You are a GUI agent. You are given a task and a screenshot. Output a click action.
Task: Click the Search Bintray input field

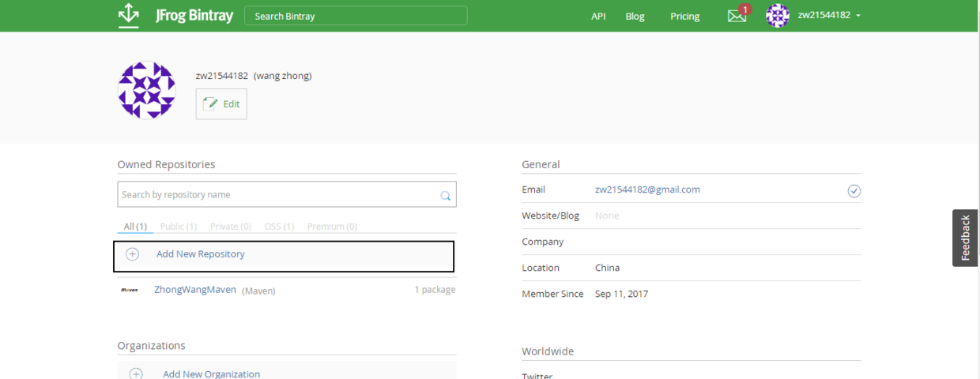point(356,16)
